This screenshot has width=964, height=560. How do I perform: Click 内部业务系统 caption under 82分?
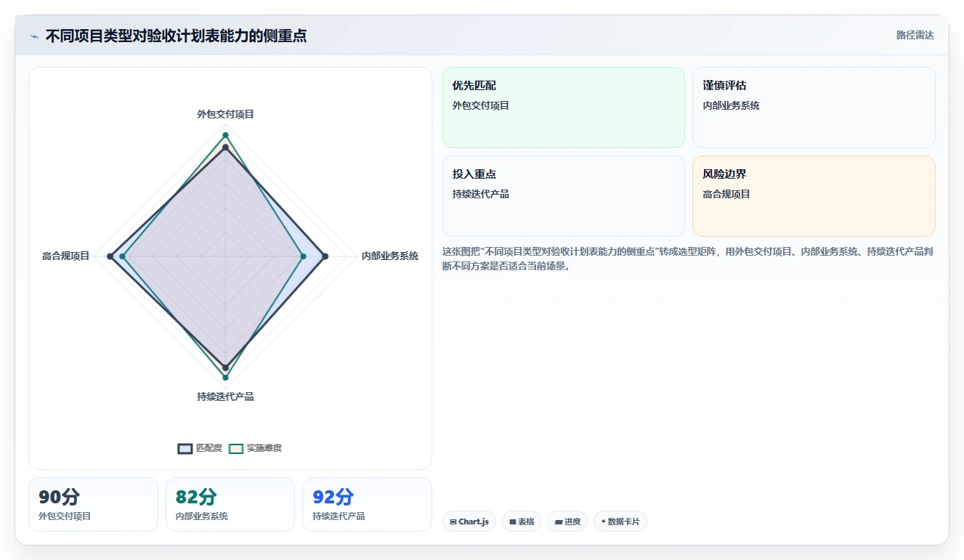point(202,516)
